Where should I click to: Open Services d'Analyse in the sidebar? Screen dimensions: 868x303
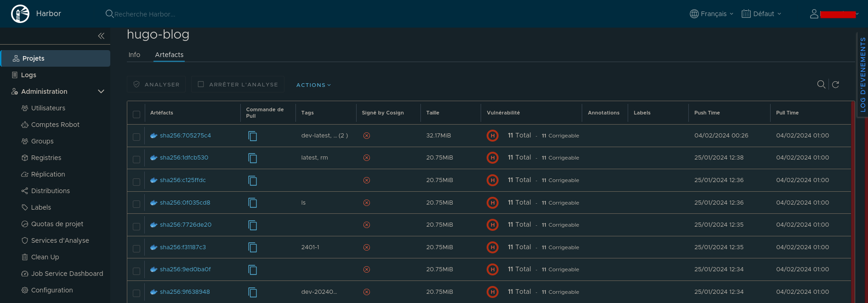[60, 240]
